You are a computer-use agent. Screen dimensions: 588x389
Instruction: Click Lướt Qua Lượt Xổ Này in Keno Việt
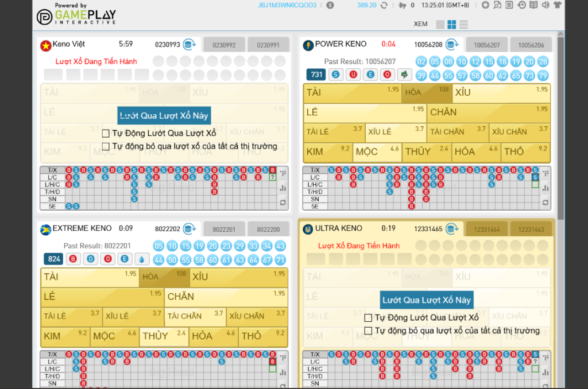(x=164, y=115)
